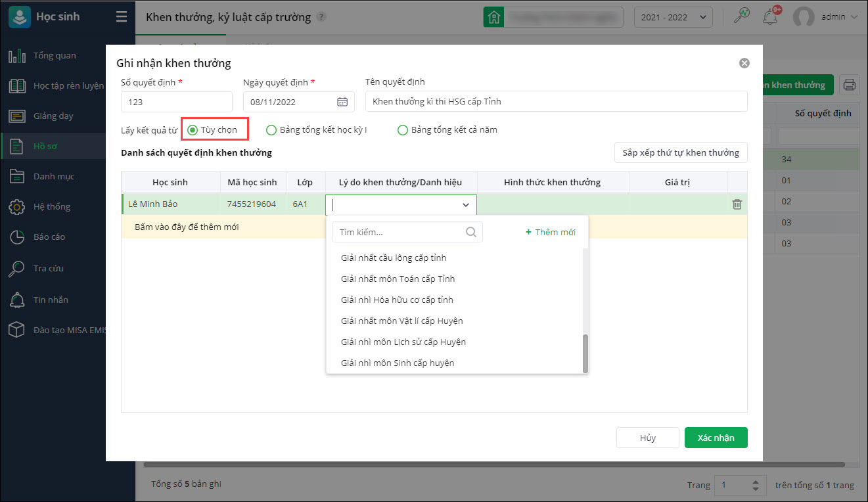Click the printer icon
868x502 pixels.
pos(850,85)
